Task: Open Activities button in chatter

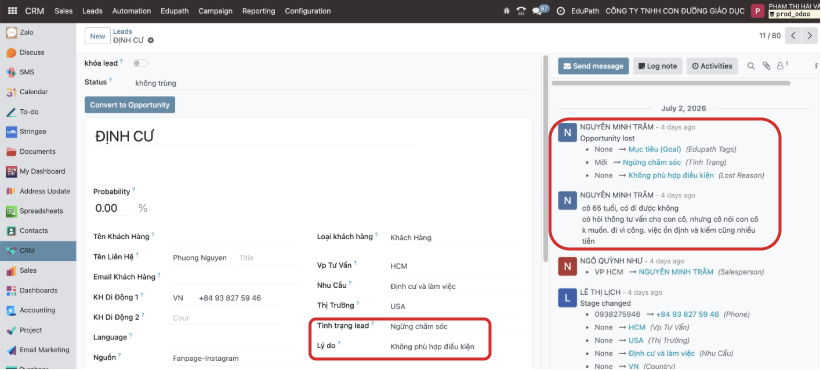Action: [712, 66]
